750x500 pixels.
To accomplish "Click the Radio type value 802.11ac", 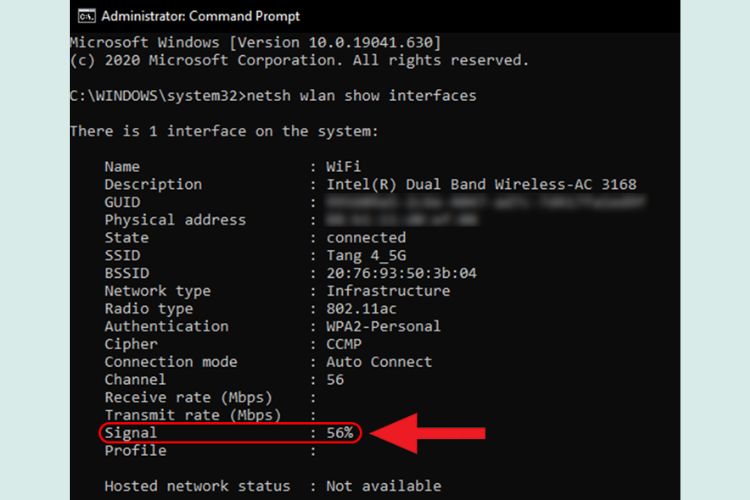I will (362, 309).
